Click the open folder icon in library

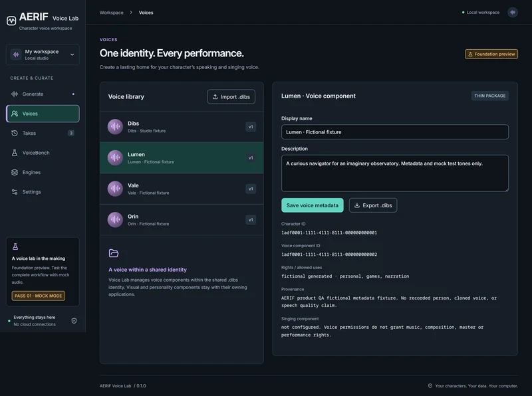pos(114,253)
